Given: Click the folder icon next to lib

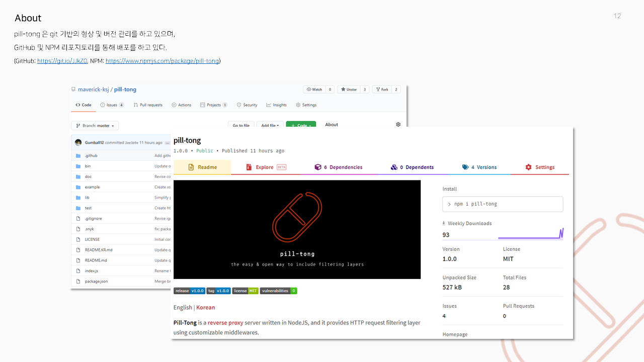Looking at the screenshot, I should pos(78,198).
